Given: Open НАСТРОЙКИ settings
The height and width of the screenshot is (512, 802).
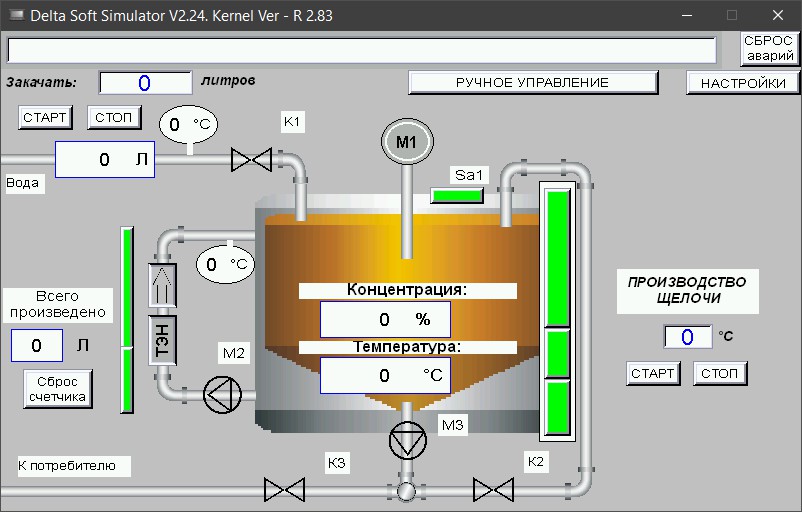Looking at the screenshot, I should tap(742, 83).
